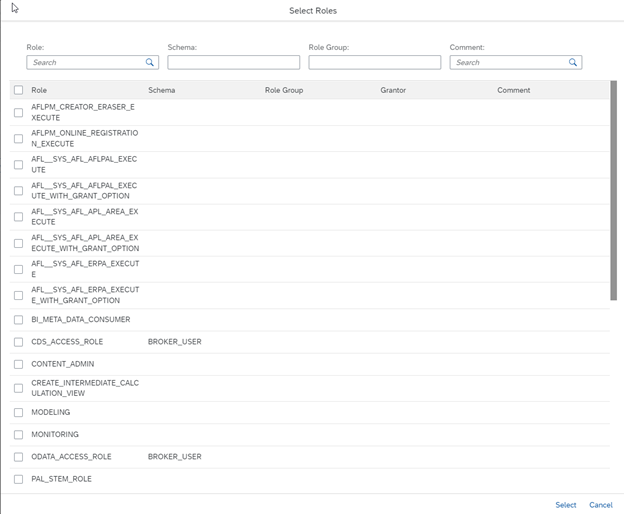Click the Role search magnifier icon
This screenshot has height=514, width=624.
pyautogui.click(x=150, y=62)
